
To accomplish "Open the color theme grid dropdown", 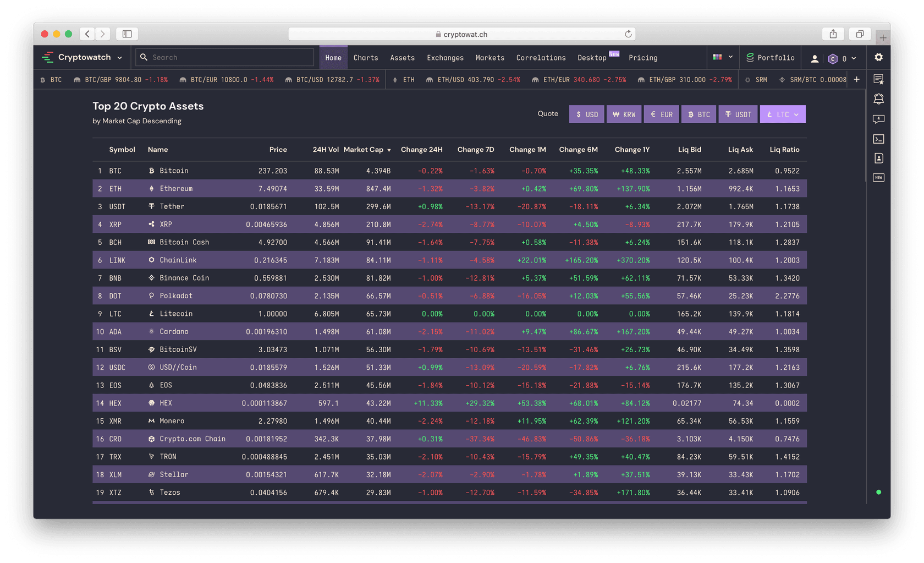I will pos(723,57).
